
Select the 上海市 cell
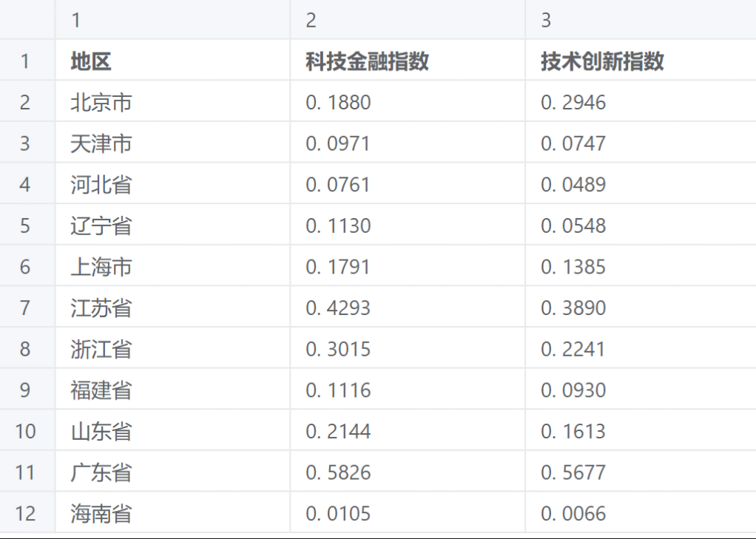click(101, 266)
